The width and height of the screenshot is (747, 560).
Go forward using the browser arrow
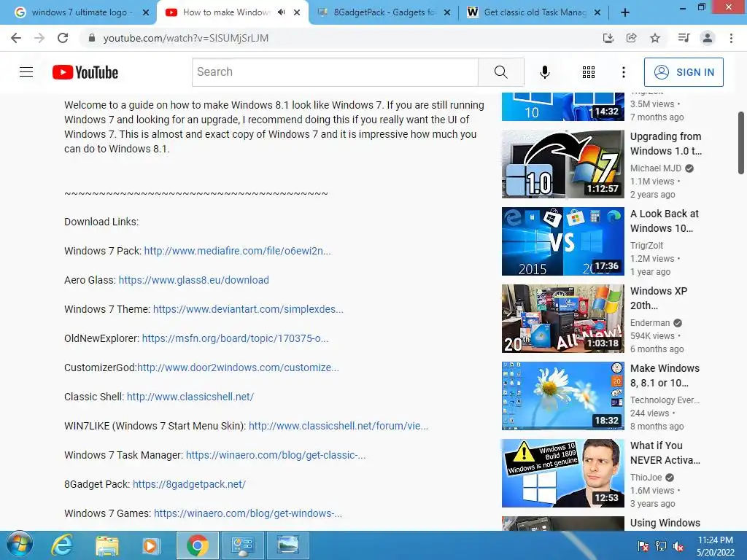(x=39, y=38)
